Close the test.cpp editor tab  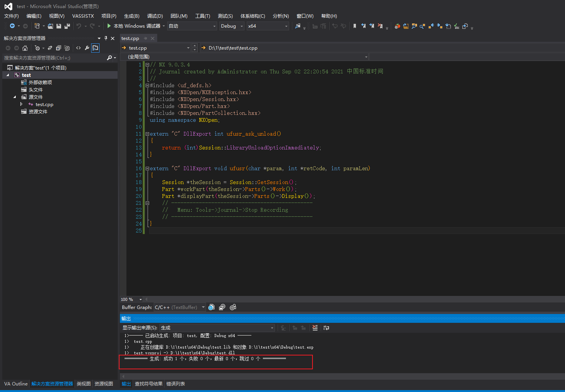point(153,38)
